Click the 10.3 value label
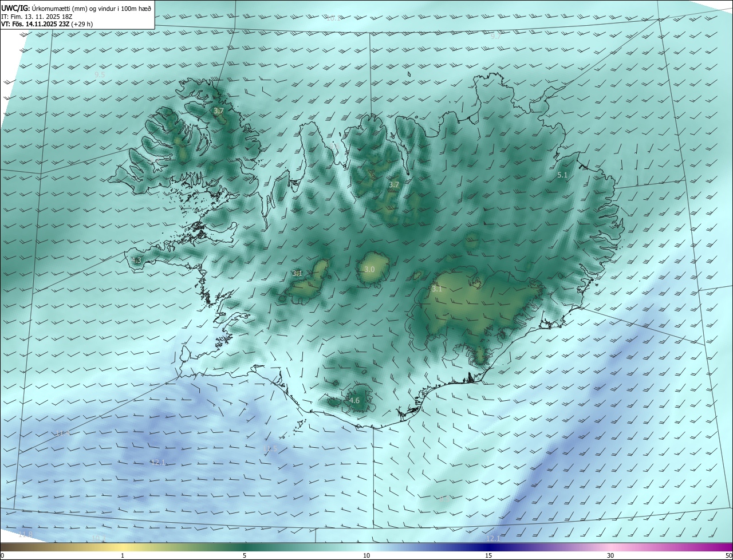Viewport: 733px width, 560px height. (x=98, y=538)
